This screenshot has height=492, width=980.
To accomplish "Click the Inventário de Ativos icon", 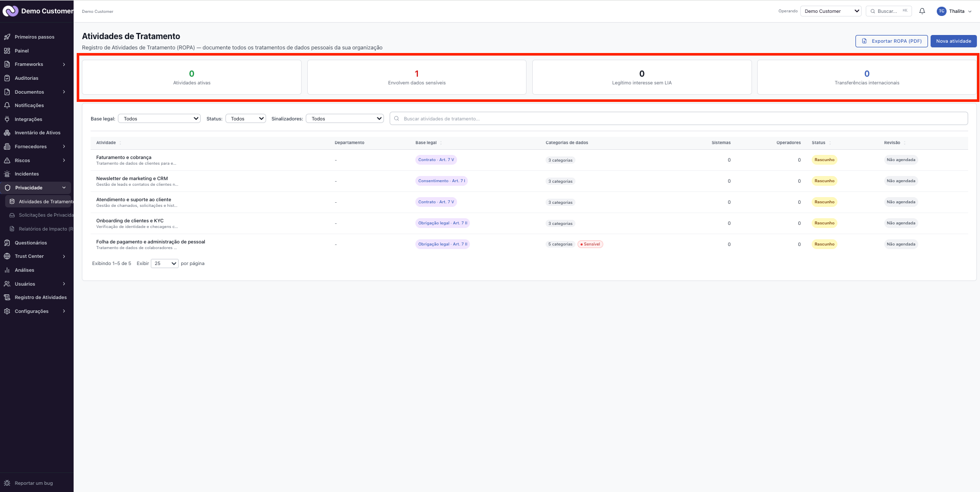I will (7, 133).
